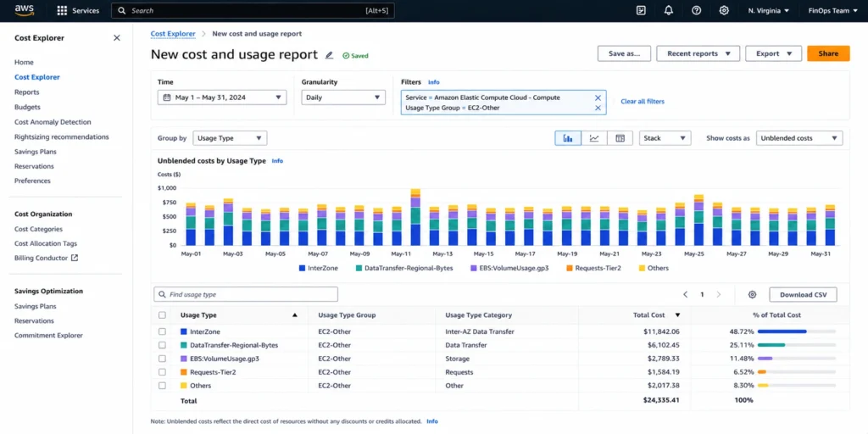
Task: Open the help question mark icon
Action: tap(697, 10)
